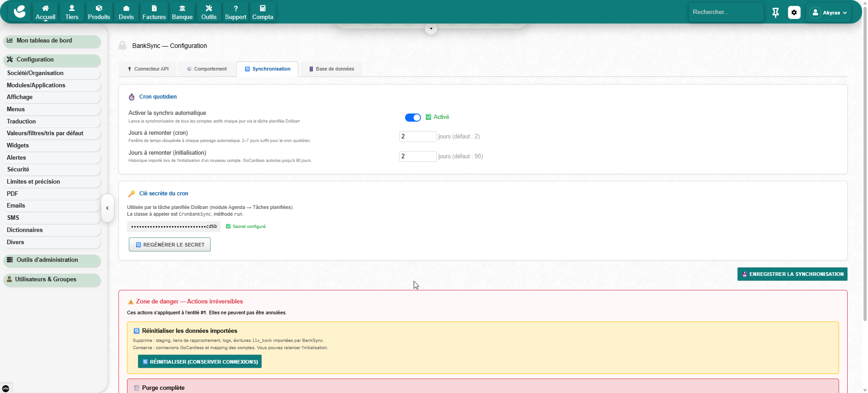Viewport: 868px width, 393px height.
Task: Open the Devis menu
Action: pos(126,12)
